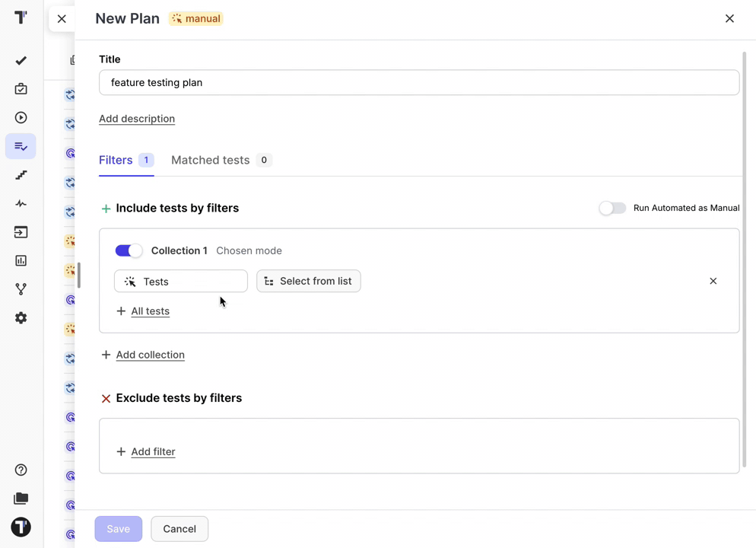The height and width of the screenshot is (548, 756).
Task: Open the Select from list picker
Action: (x=308, y=281)
